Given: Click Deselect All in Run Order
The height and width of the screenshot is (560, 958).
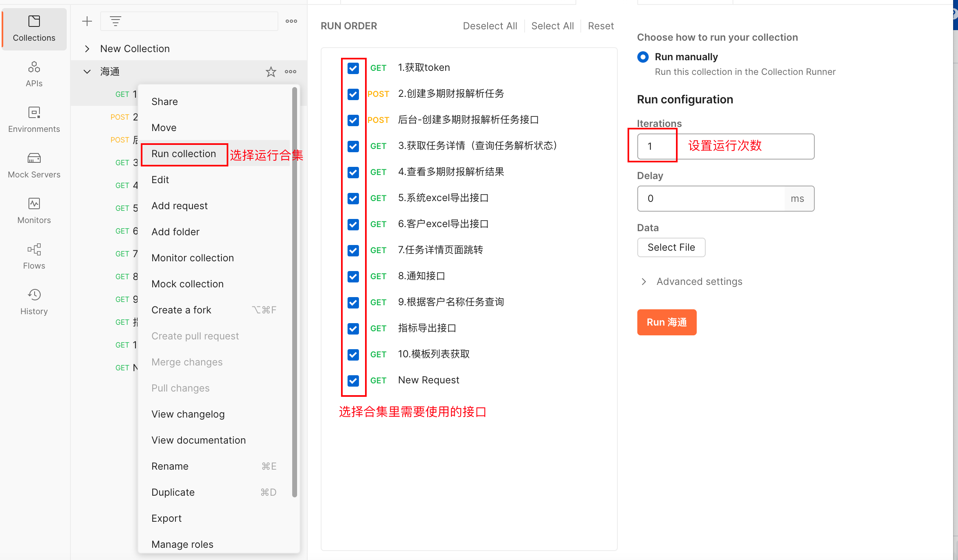Looking at the screenshot, I should [x=490, y=26].
